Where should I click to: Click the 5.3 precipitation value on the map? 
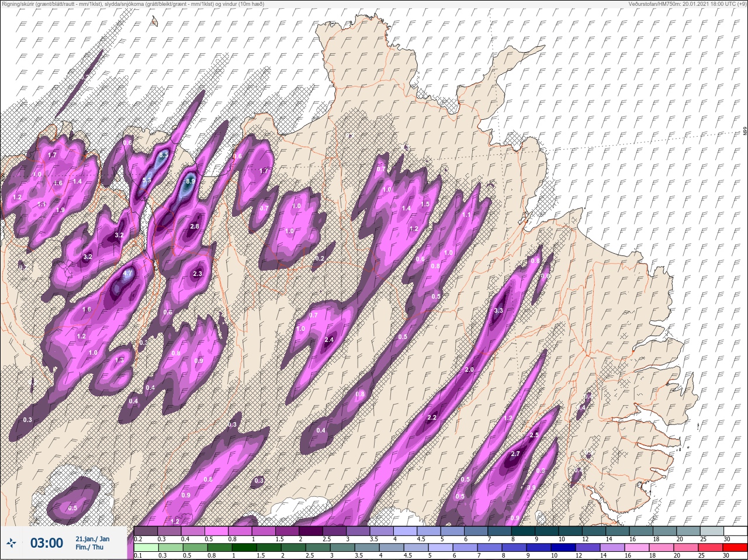pos(146,180)
